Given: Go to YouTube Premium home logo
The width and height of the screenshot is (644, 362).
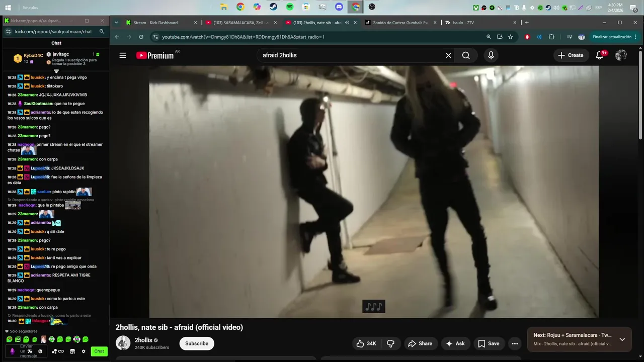Looking at the screenshot, I should click(x=155, y=55).
